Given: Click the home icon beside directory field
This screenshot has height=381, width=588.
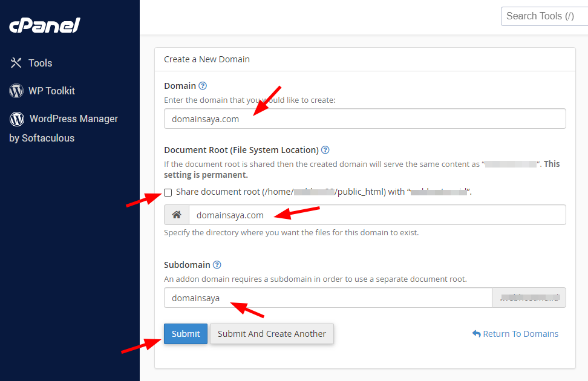Looking at the screenshot, I should [177, 215].
